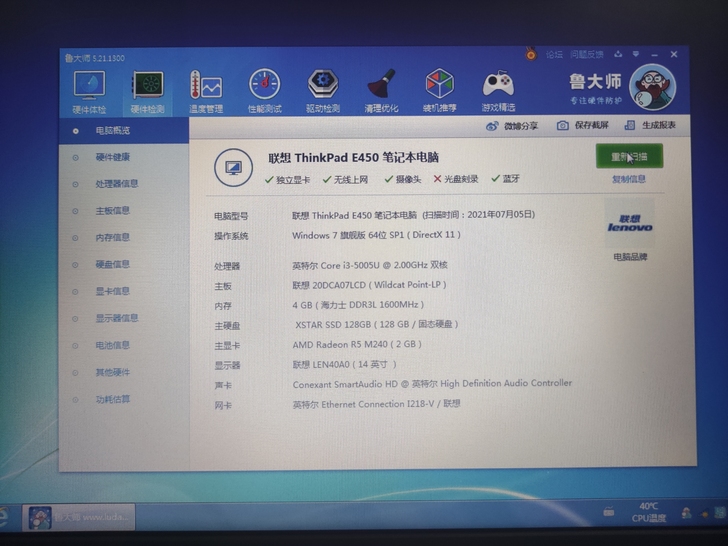Click the LEN40A0 display text
Image resolution: width=728 pixels, height=546 pixels.
344,364
